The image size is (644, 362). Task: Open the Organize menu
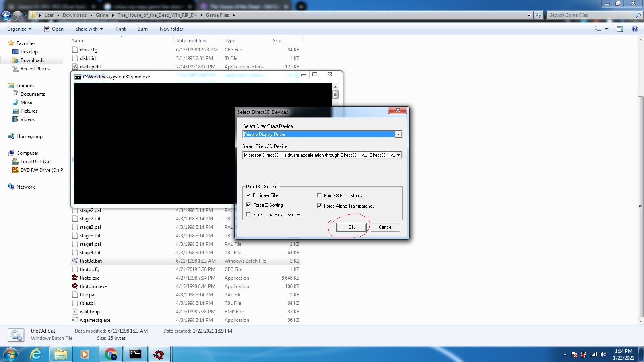tap(19, 29)
